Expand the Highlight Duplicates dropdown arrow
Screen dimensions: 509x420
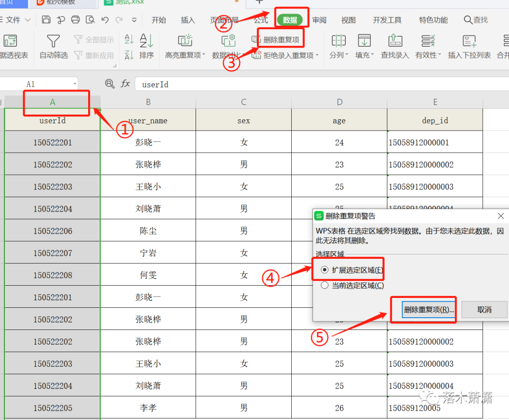click(x=204, y=55)
